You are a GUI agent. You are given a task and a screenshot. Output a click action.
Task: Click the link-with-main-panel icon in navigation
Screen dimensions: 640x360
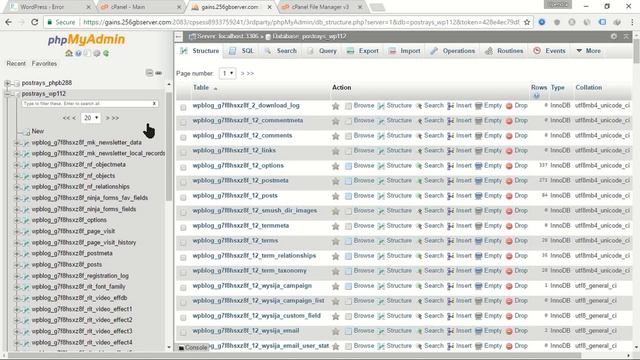159,73
